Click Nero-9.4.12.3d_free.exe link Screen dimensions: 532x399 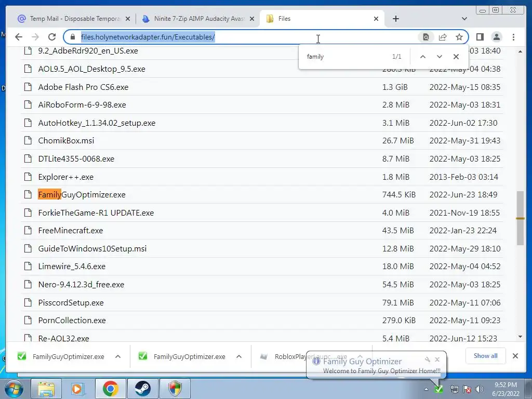81,284
